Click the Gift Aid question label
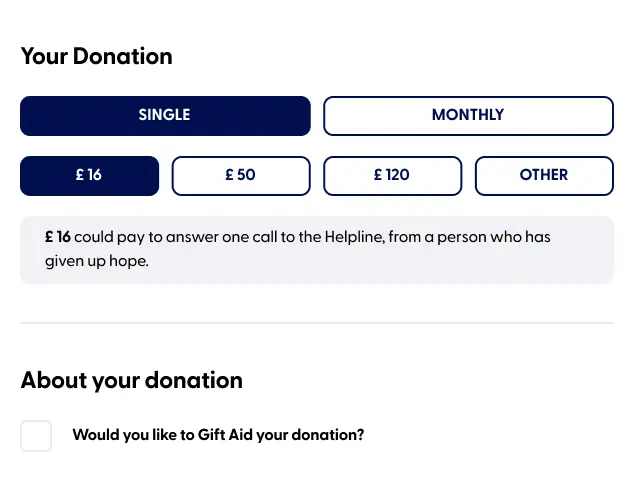Image resolution: width=634 pixels, height=492 pixels. [x=218, y=436]
